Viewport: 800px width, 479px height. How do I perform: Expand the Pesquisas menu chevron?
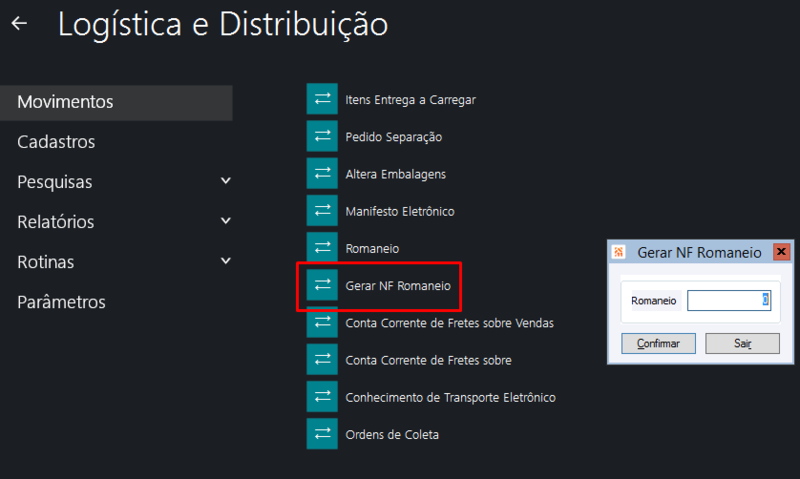[226, 181]
